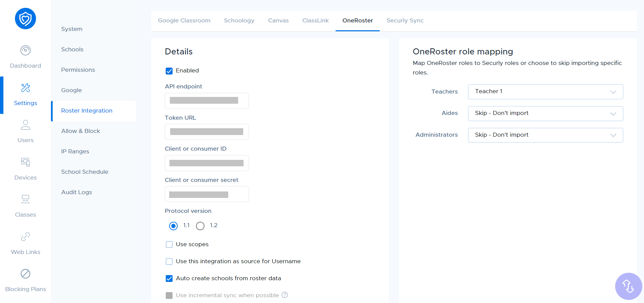Click the floating sync arrows button
644x303 pixels.
click(x=628, y=286)
